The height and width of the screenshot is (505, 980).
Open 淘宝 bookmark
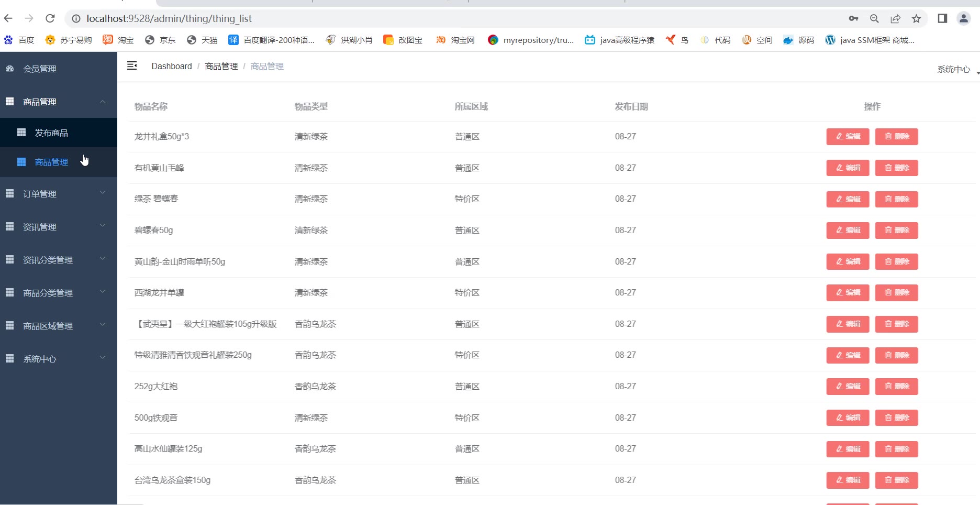tap(118, 40)
